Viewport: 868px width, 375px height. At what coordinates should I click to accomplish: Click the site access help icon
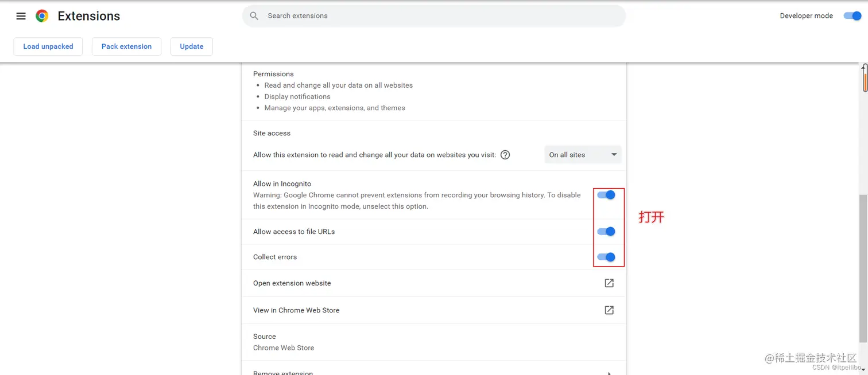pos(505,155)
